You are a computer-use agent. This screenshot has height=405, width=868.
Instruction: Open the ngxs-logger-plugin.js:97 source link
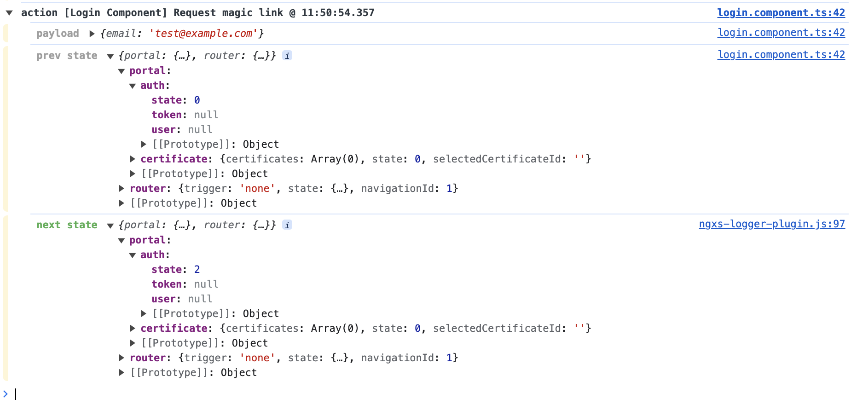click(772, 224)
